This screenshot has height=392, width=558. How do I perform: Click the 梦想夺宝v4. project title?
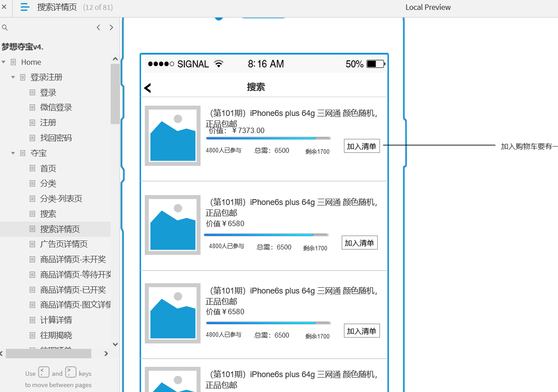click(x=22, y=47)
